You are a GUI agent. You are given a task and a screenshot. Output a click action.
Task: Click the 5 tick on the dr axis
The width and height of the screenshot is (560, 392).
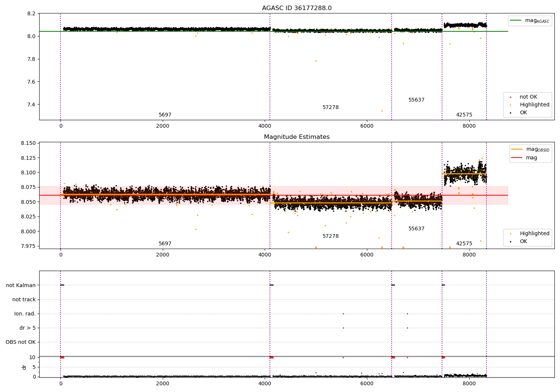[34, 367]
